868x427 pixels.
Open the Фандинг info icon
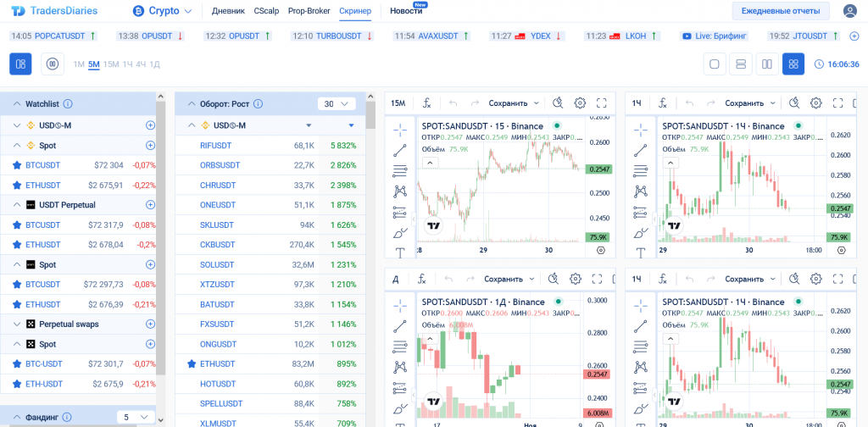67,417
